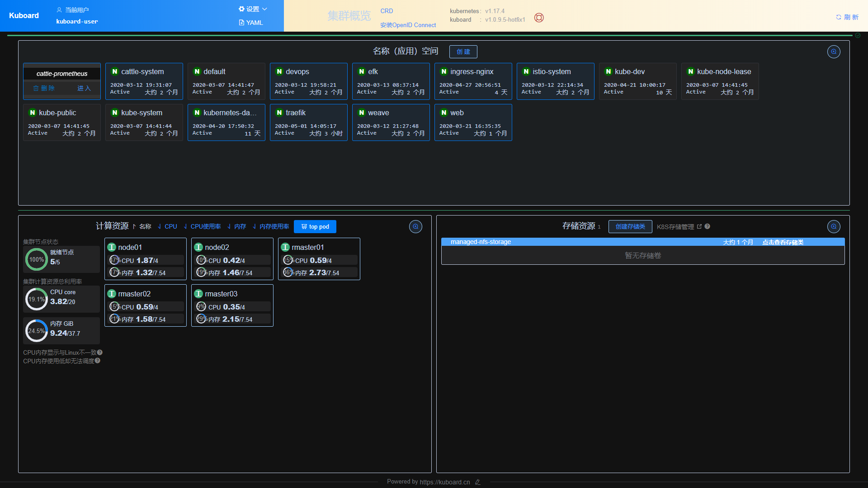
Task: Click help icon beside CPU内存显示与Linux不一致
Action: point(100,352)
